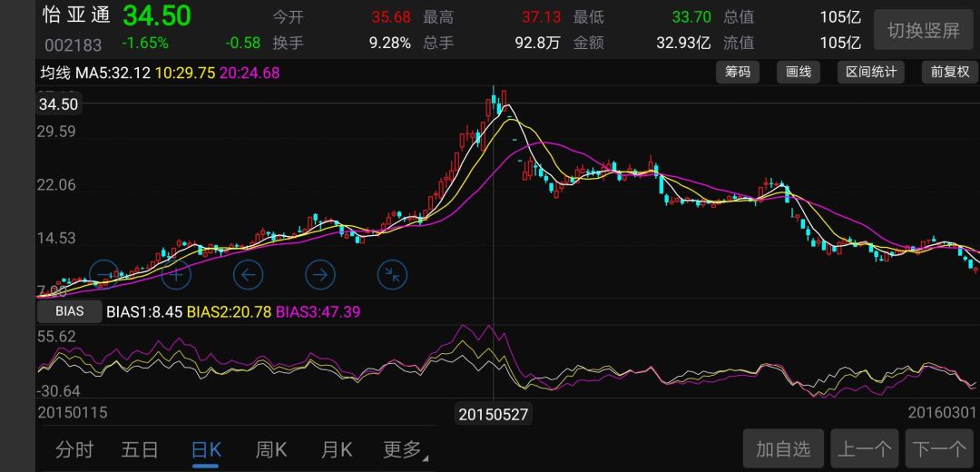
Task: Click the MA5:32.12 moving average label
Action: pyautogui.click(x=113, y=74)
